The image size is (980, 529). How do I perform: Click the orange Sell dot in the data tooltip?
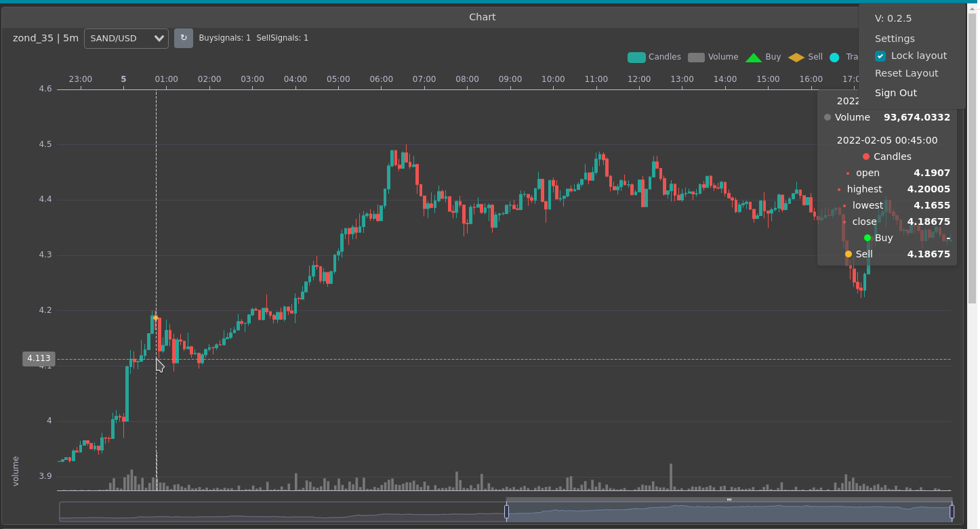848,253
